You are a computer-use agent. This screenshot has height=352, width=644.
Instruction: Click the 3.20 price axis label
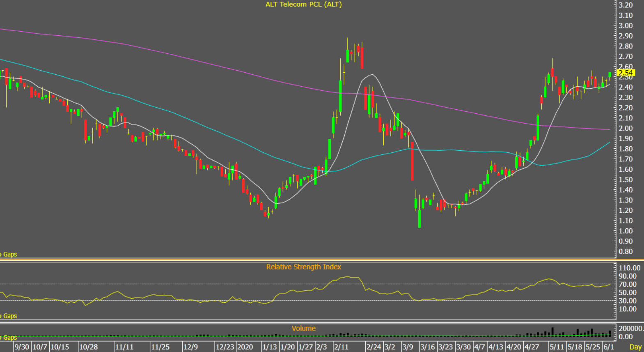(x=626, y=5)
